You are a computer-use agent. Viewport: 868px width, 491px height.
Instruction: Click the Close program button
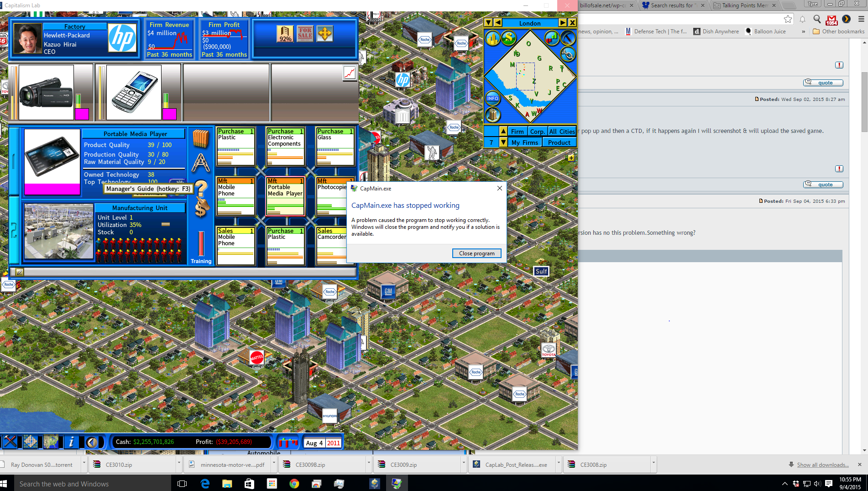pos(476,253)
